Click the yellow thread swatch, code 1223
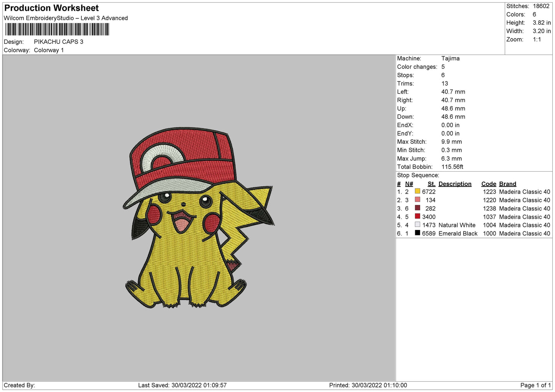The image size is (555, 392). (x=417, y=191)
